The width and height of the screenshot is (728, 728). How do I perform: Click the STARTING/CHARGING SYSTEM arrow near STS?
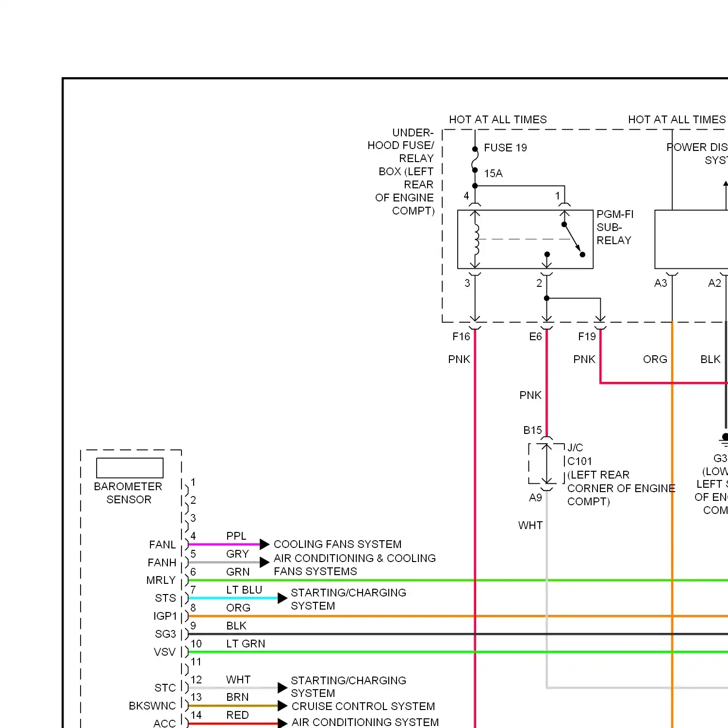click(x=282, y=598)
